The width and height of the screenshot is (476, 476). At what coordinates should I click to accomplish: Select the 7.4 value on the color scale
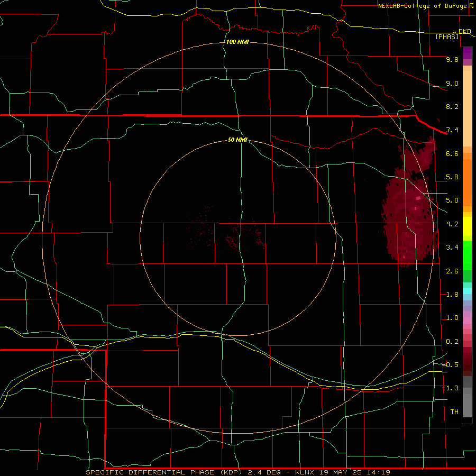452,130
